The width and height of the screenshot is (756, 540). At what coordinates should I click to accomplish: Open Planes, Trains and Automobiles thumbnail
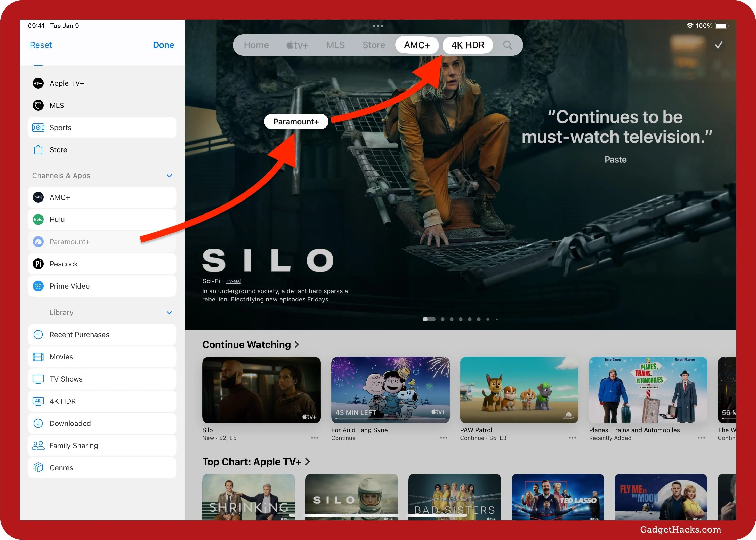point(648,390)
